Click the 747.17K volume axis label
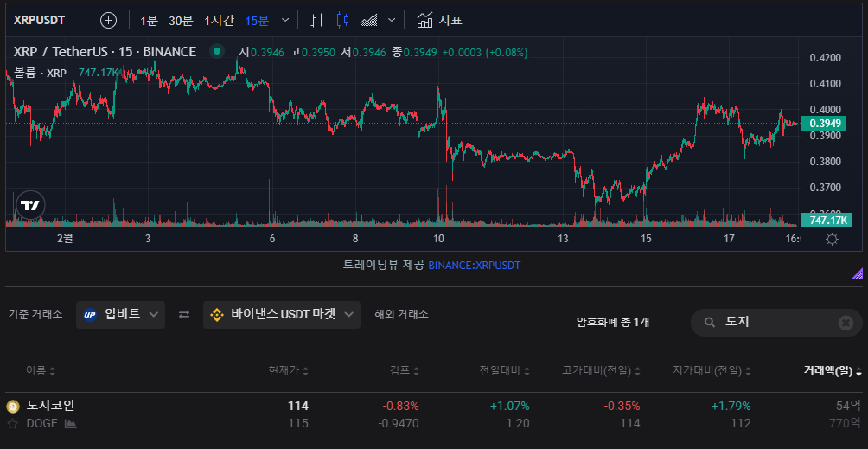Screen dimensions: 868x449 coord(827,220)
